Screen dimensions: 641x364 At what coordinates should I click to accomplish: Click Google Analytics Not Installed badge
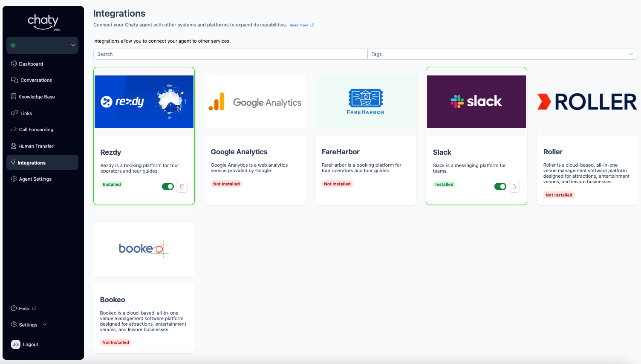click(x=226, y=184)
